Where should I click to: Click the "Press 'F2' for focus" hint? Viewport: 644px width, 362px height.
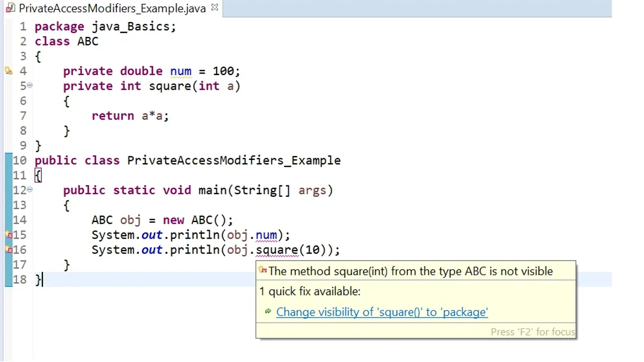point(532,332)
